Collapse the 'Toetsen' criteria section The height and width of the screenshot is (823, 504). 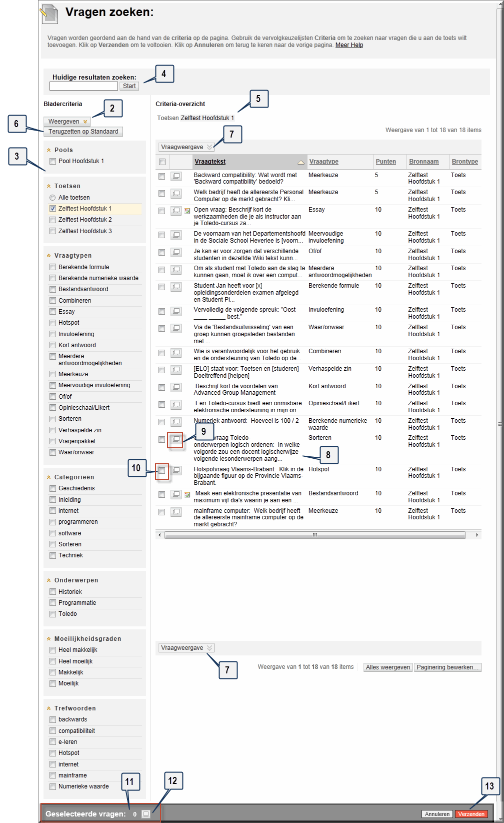[x=48, y=186]
